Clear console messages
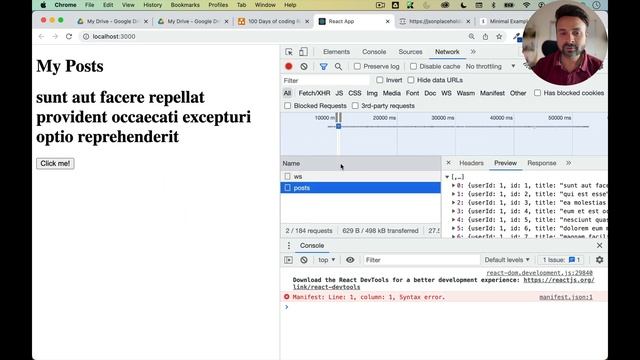 [x=304, y=260]
